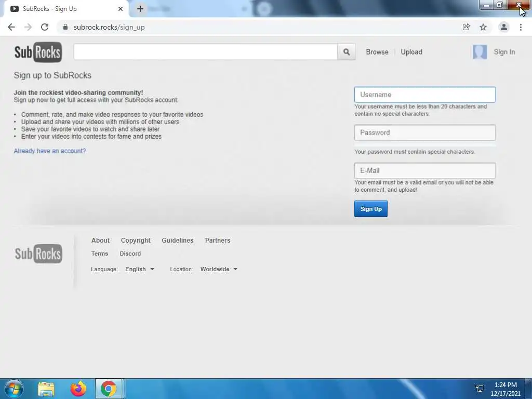Image resolution: width=532 pixels, height=399 pixels.
Task: Click the Already have an account? link
Action: 50,151
